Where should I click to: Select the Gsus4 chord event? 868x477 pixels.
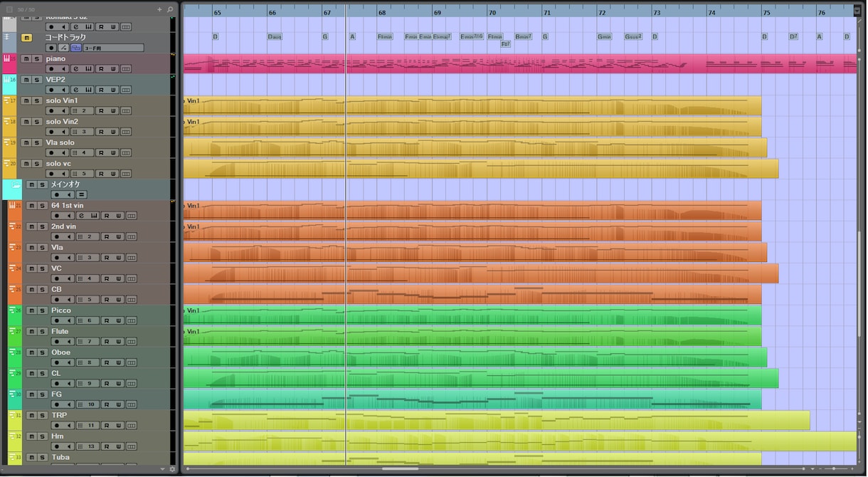point(633,36)
